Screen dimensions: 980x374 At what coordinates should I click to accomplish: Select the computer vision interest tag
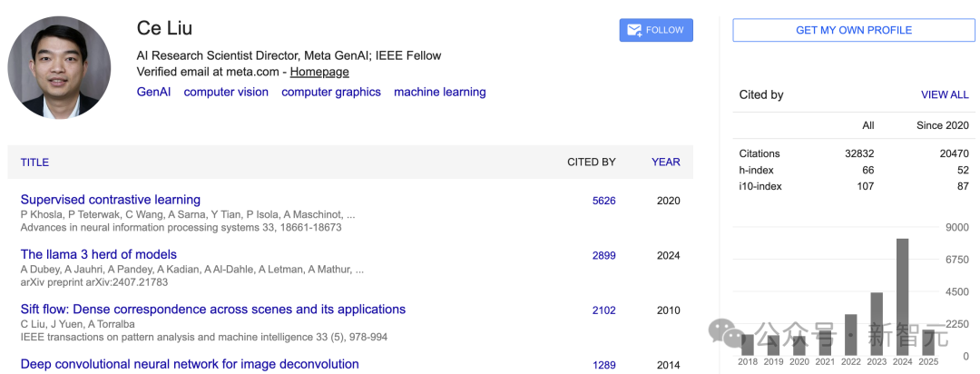(226, 92)
